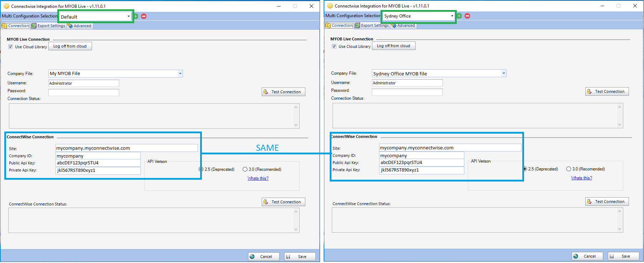Test the ConnectWise connection in left window
Screen dimensions: 644x263
[284, 202]
